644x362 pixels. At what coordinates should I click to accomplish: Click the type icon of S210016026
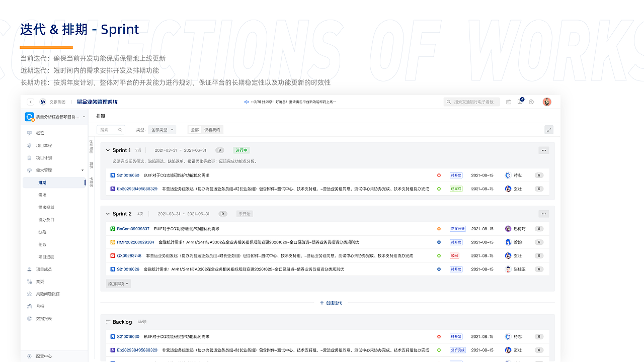coord(113,269)
